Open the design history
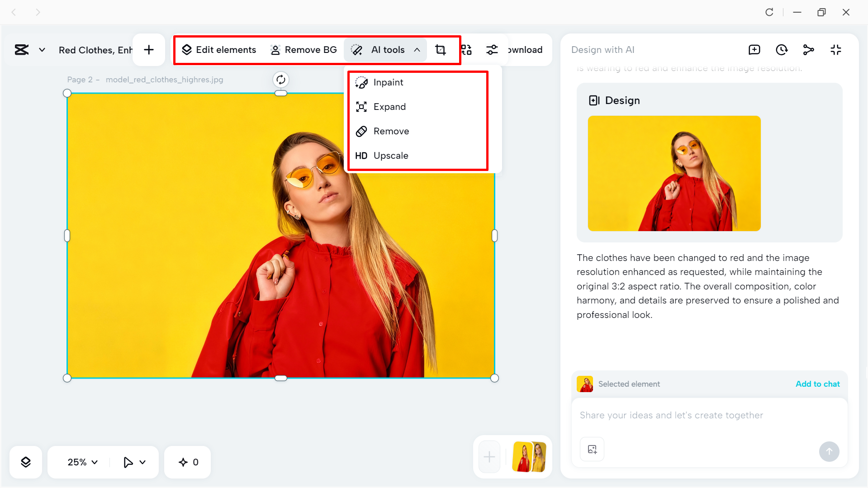868x488 pixels. (x=781, y=50)
